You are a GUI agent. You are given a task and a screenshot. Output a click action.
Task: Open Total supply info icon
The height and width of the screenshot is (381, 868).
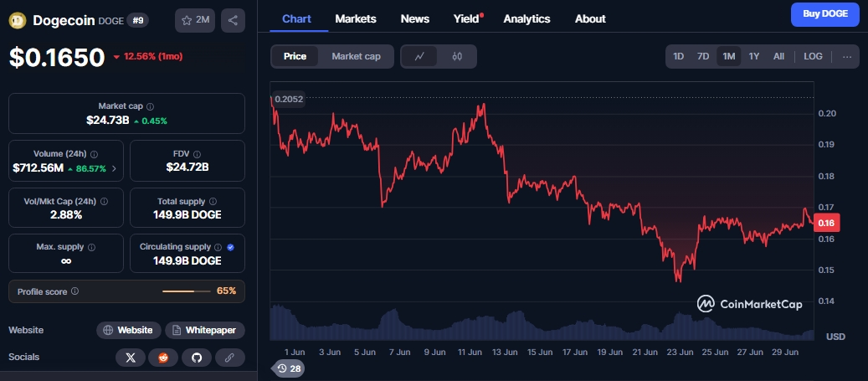(x=213, y=202)
